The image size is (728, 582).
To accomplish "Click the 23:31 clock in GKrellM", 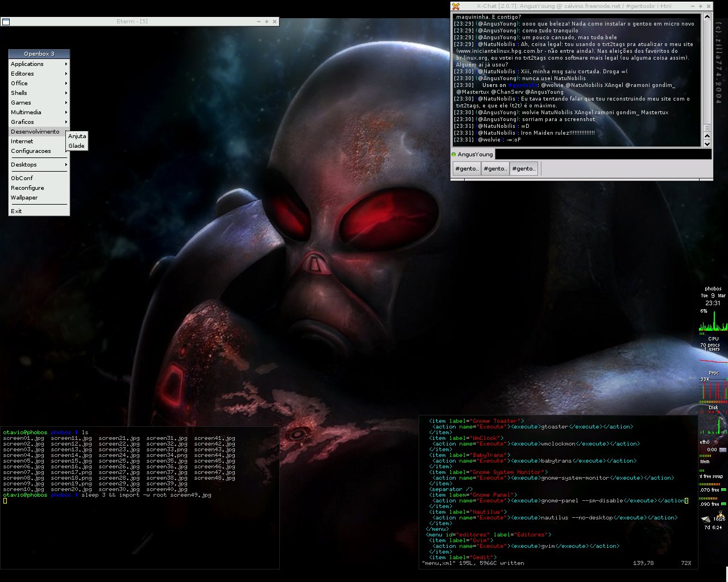I will [713, 303].
